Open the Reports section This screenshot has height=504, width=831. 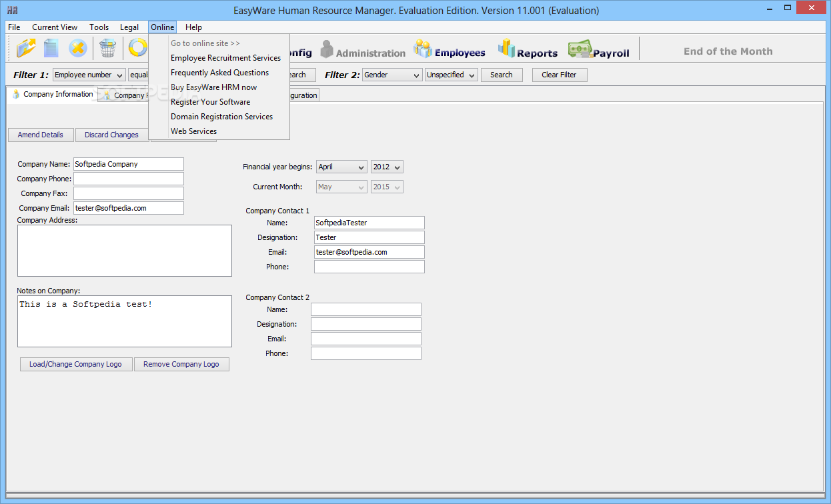point(528,49)
